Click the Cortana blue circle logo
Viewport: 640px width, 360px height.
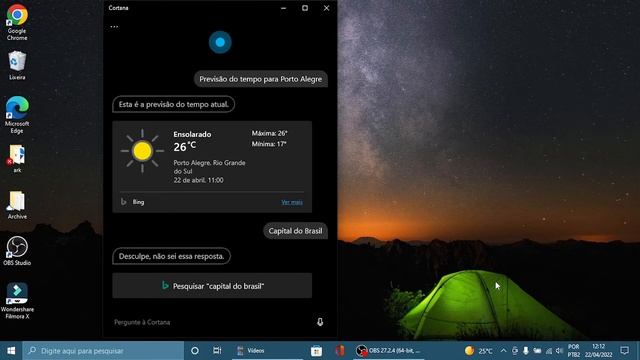pos(220,42)
